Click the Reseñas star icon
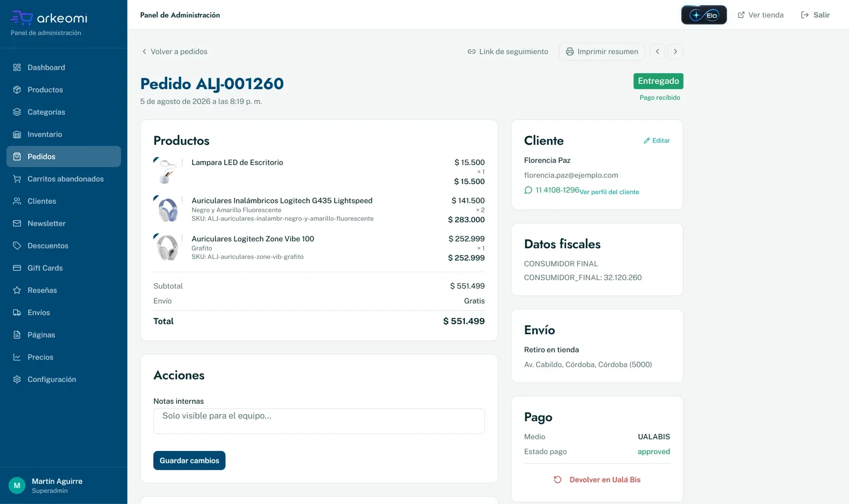 [17, 290]
